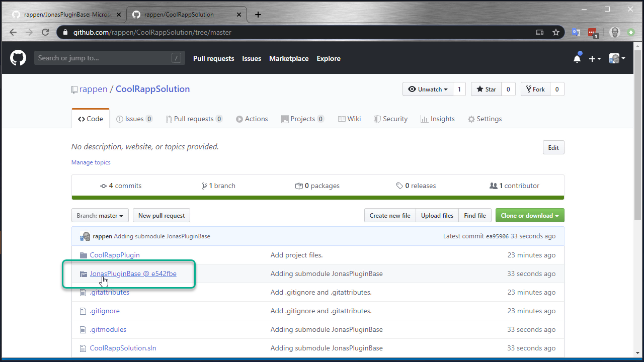The height and width of the screenshot is (362, 644).
Task: Click the repository icon beside rappen
Action: (x=74, y=89)
